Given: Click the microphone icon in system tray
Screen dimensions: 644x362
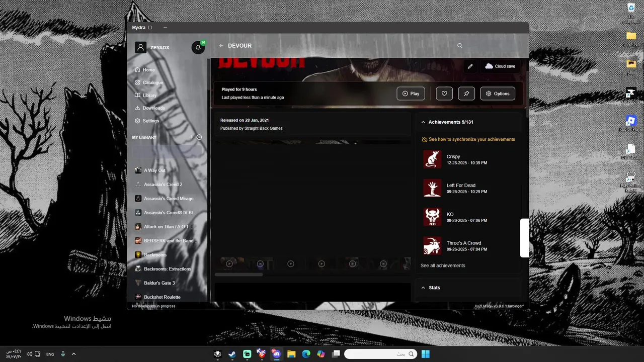Looking at the screenshot, I should click(x=63, y=354).
